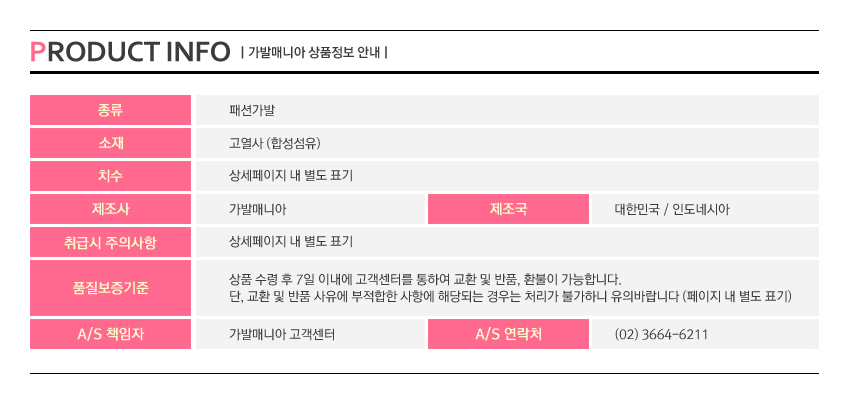Image resolution: width=850 pixels, height=404 pixels.
Task: Click the 7일 이내 exchange policy sentence
Action: pyautogui.click(x=425, y=279)
